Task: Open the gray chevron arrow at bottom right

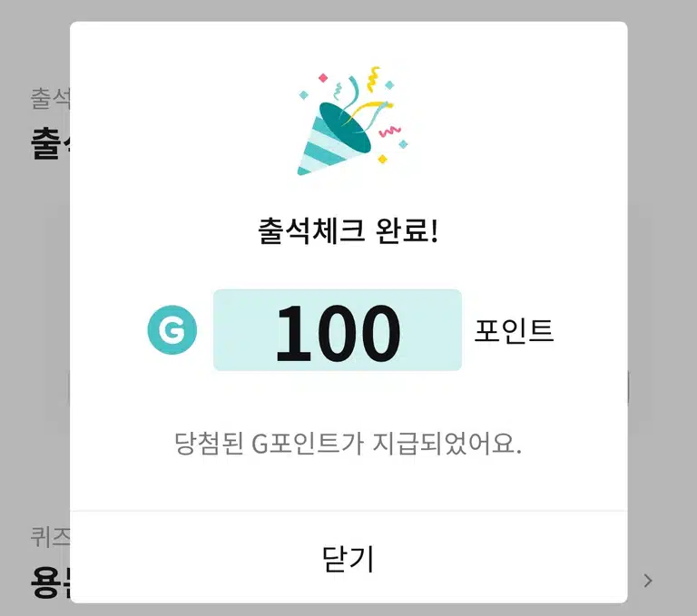Action: 648,581
